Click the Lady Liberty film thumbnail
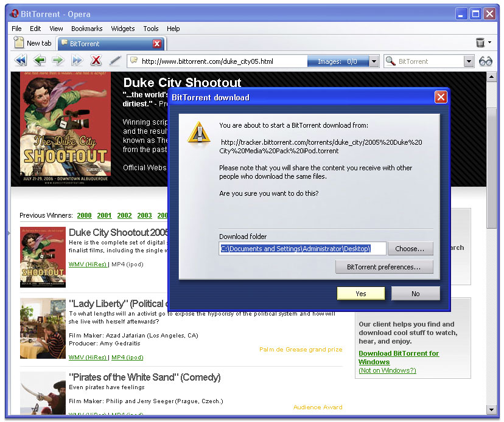The image size is (504, 422). coord(43,328)
